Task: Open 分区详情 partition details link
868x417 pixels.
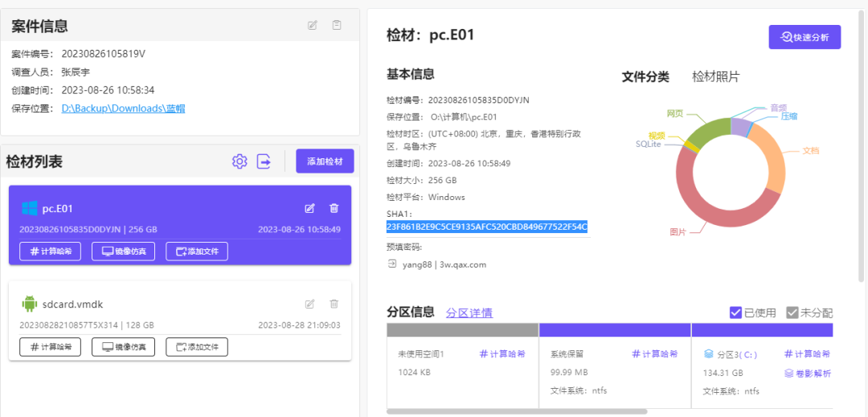Action: [x=469, y=313]
